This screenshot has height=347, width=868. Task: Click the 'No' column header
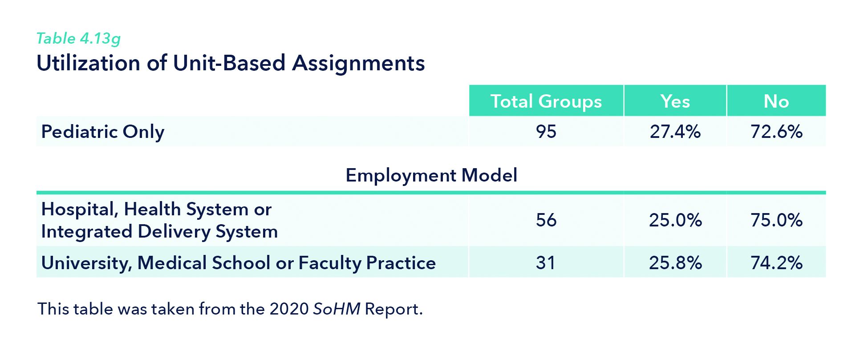tap(776, 101)
